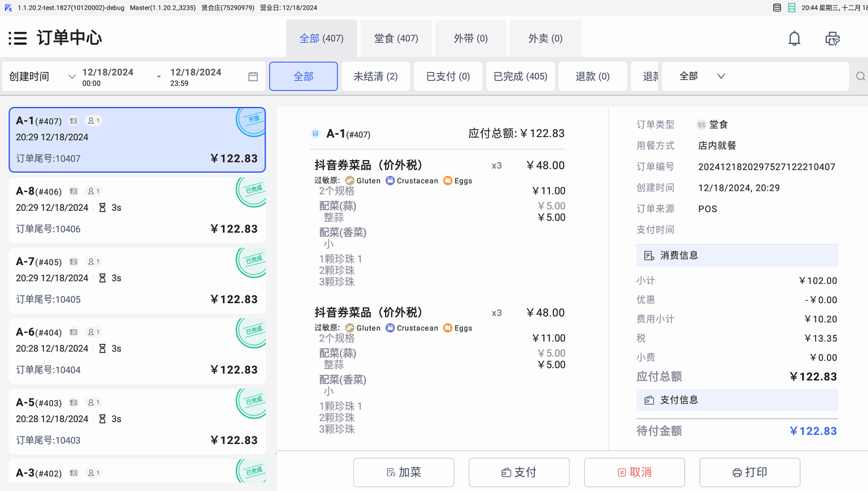
Task: Open the calendar date picker icon
Action: pyautogui.click(x=253, y=77)
